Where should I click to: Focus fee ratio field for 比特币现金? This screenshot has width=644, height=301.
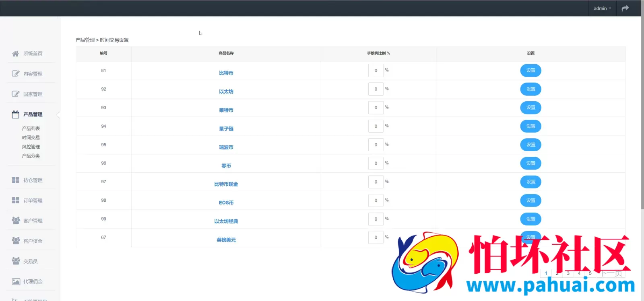point(376,182)
